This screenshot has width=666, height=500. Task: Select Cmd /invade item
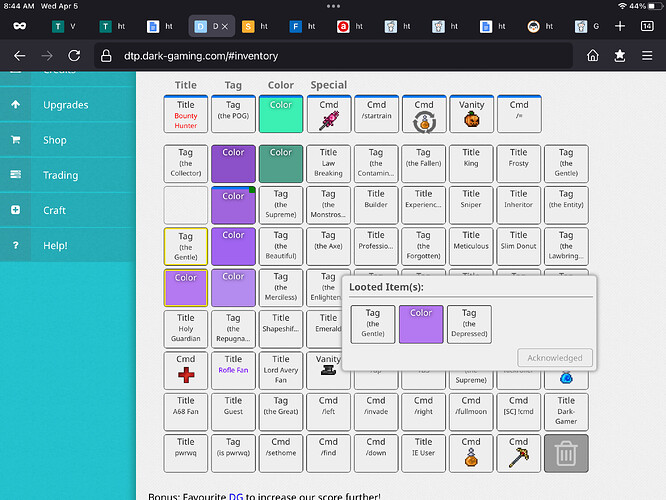point(376,412)
